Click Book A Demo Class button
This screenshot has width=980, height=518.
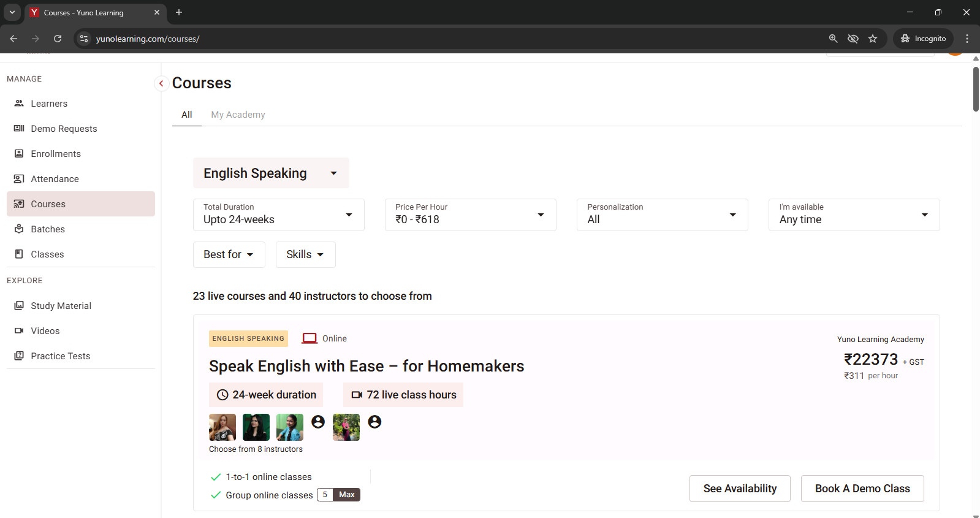862,489
